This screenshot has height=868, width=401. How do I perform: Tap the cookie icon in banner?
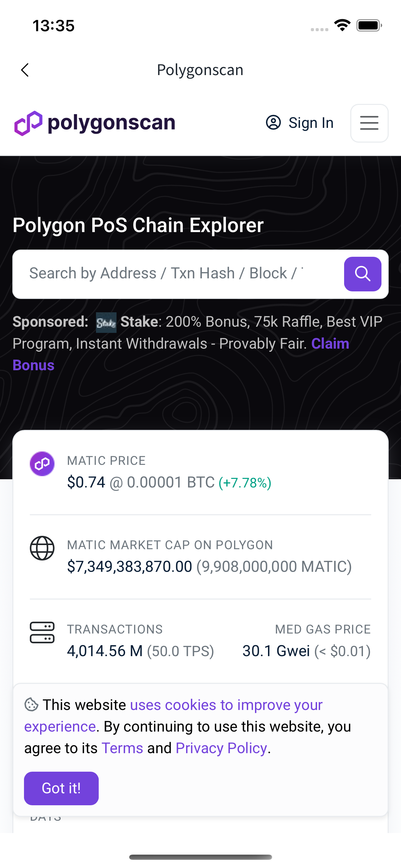31,705
